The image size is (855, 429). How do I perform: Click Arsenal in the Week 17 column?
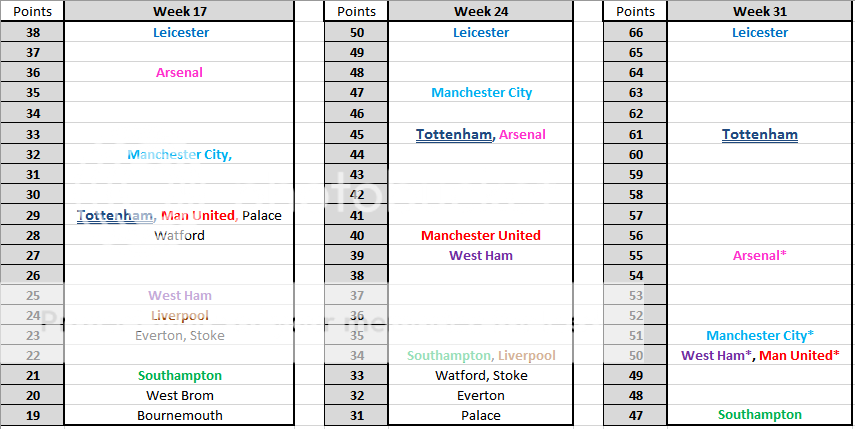pos(180,72)
